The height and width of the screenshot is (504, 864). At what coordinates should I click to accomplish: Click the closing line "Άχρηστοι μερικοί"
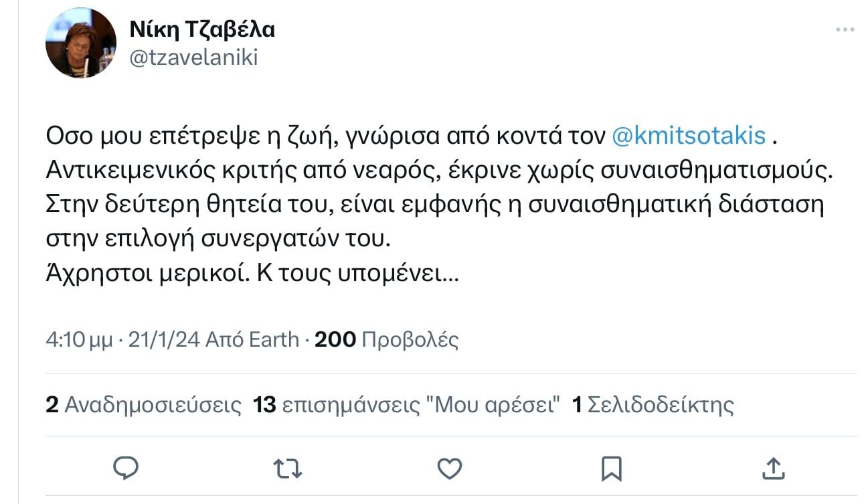tap(252, 273)
